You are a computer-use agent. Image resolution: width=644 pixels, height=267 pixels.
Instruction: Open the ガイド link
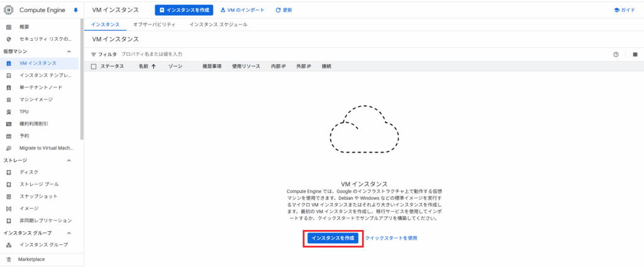click(x=625, y=10)
